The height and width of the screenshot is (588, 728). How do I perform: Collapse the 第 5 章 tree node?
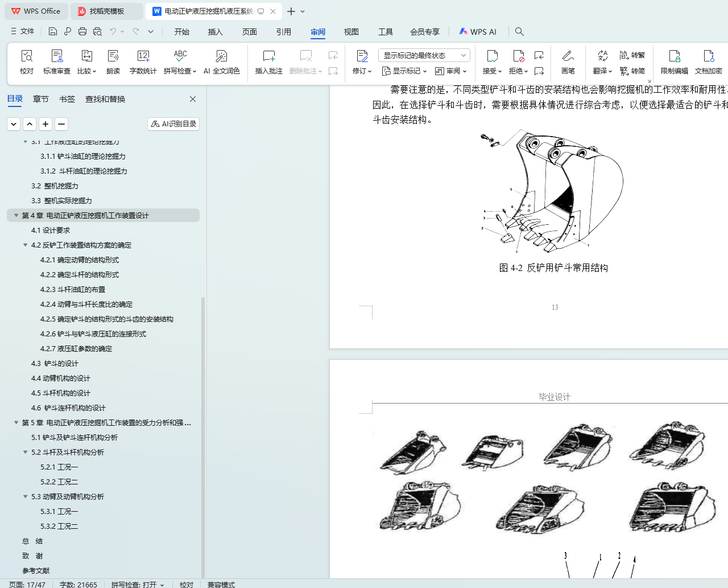[x=16, y=423]
